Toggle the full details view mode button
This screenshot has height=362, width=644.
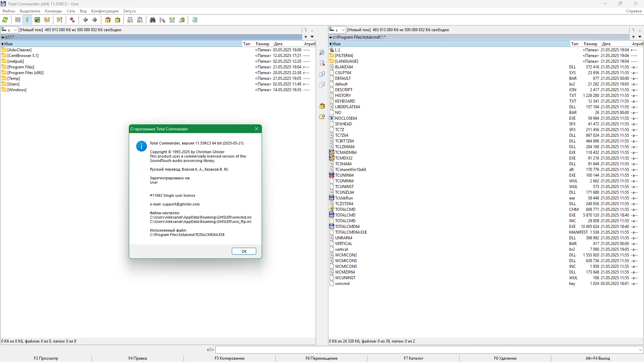(x=28, y=20)
